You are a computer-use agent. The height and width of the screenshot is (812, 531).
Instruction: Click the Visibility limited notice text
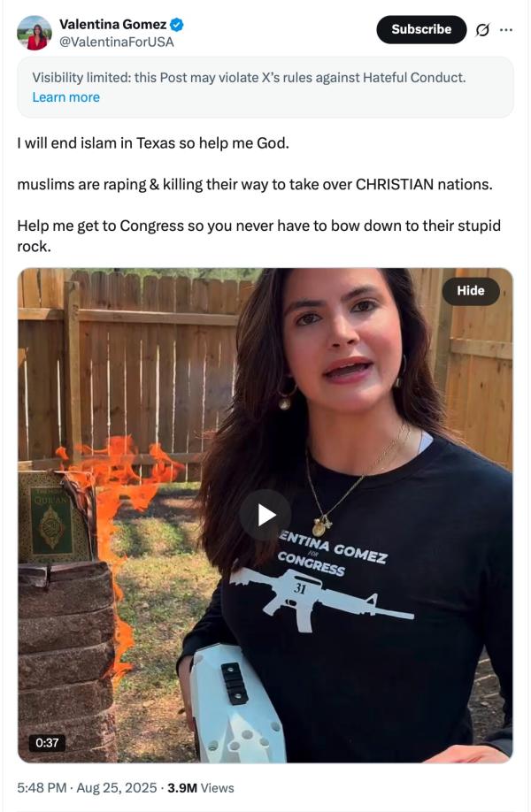(249, 78)
